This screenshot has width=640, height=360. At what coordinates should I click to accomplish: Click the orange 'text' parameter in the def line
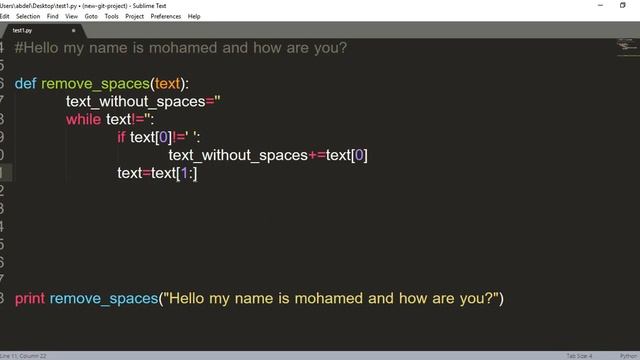[x=167, y=84]
